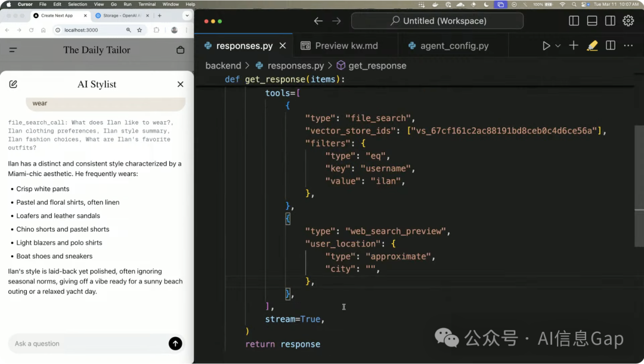This screenshot has width=644, height=364.
Task: Toggle the bottom panel layout
Action: 592,21
